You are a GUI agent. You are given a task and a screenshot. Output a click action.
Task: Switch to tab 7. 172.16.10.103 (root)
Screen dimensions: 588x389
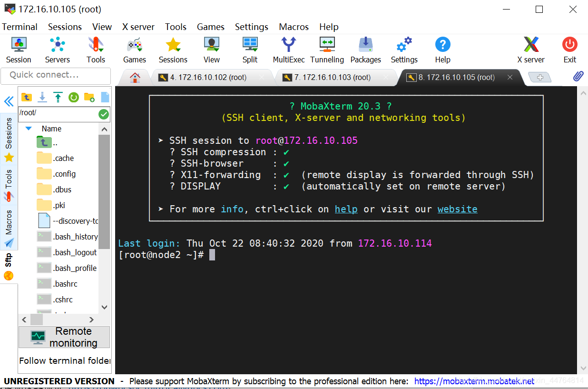coord(333,77)
